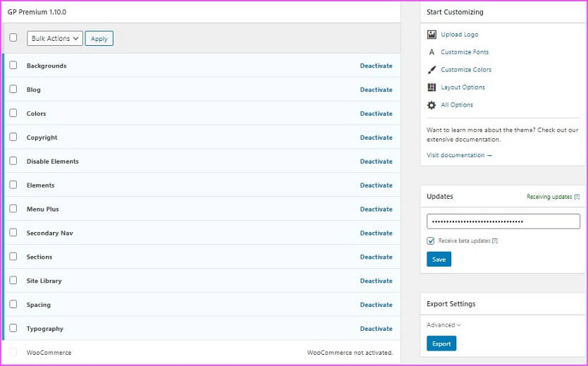Expand the Advanced export options
Screen dimensions: 588x366
[443, 325]
